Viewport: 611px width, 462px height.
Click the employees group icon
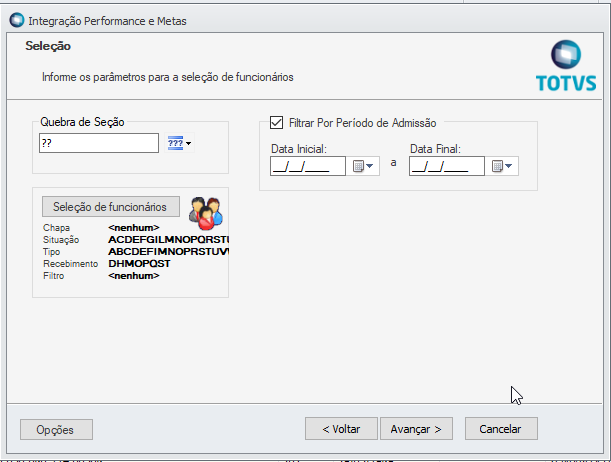click(205, 208)
